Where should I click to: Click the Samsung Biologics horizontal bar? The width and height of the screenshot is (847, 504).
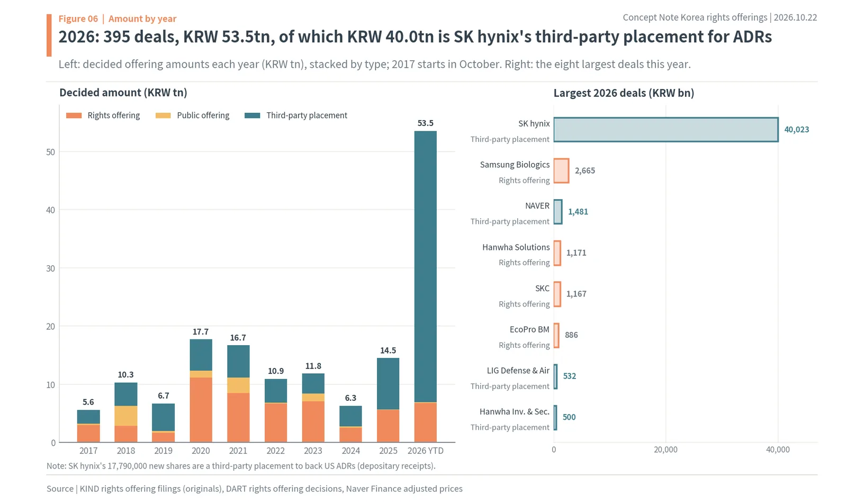561,170
